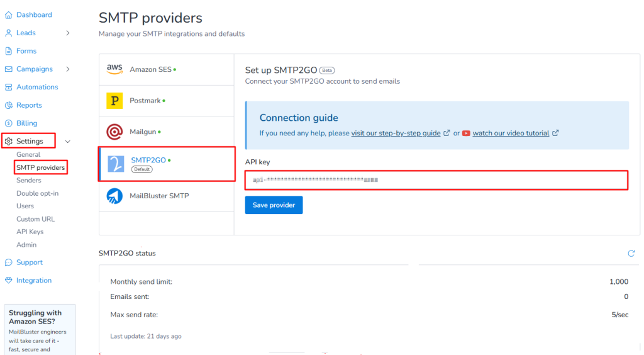
Task: Open the Dashboard page
Action: pyautogui.click(x=34, y=15)
